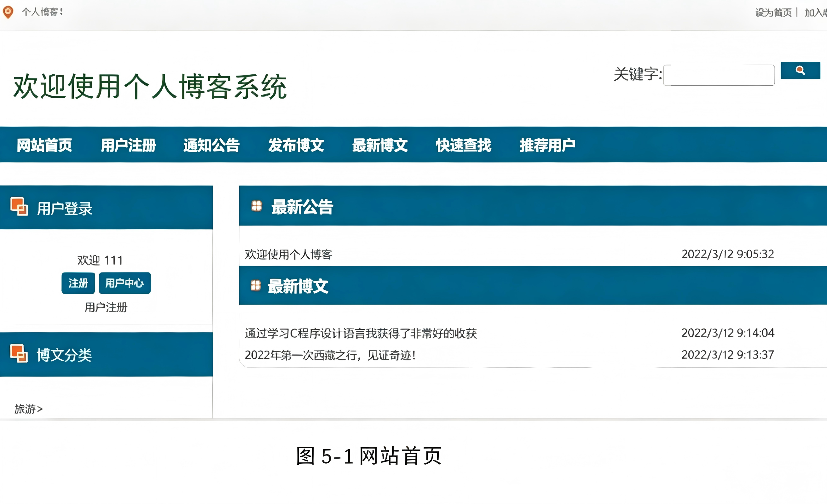Viewport: 827px width, 504px height.
Task: Open the 旅游> category link
Action: point(29,409)
